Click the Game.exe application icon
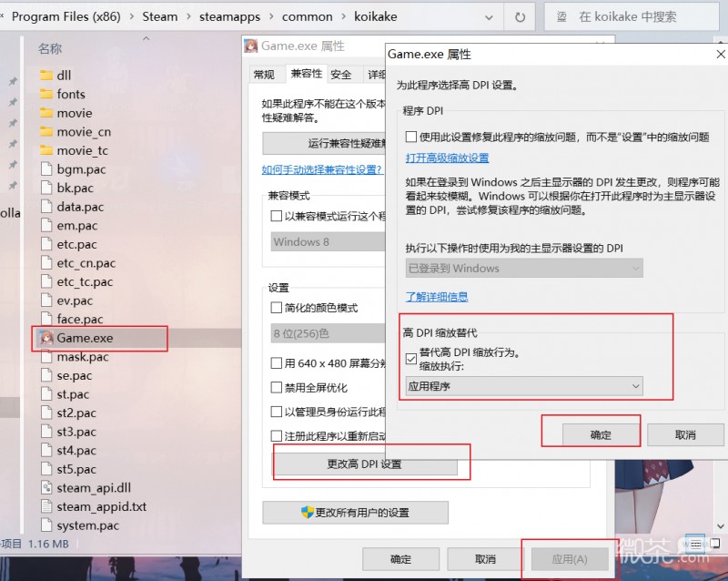Screen dimensions: 728x581 [x=46, y=338]
